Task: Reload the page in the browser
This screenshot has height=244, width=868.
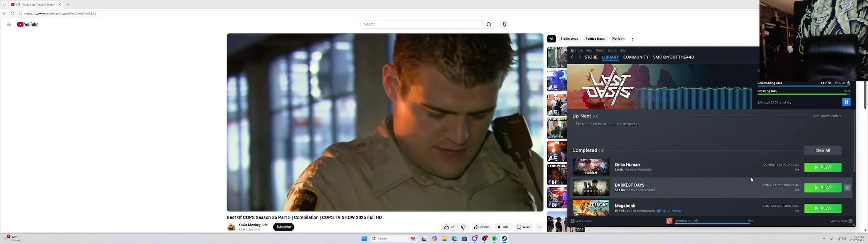Action: [13, 14]
